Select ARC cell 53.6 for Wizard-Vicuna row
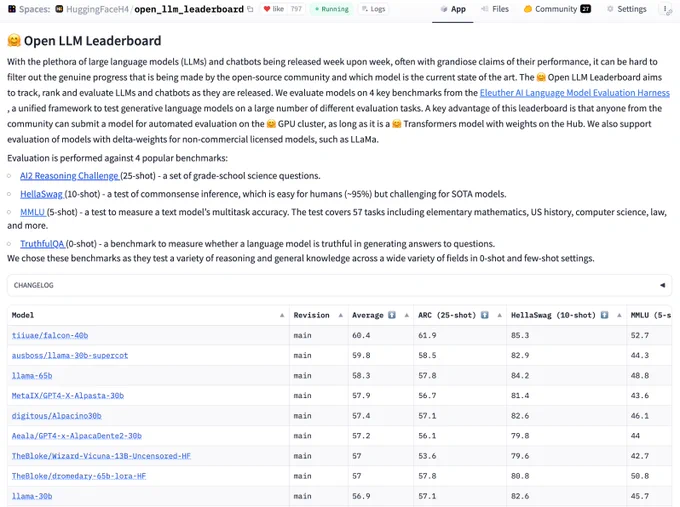The height and width of the screenshot is (507, 680). coord(460,456)
